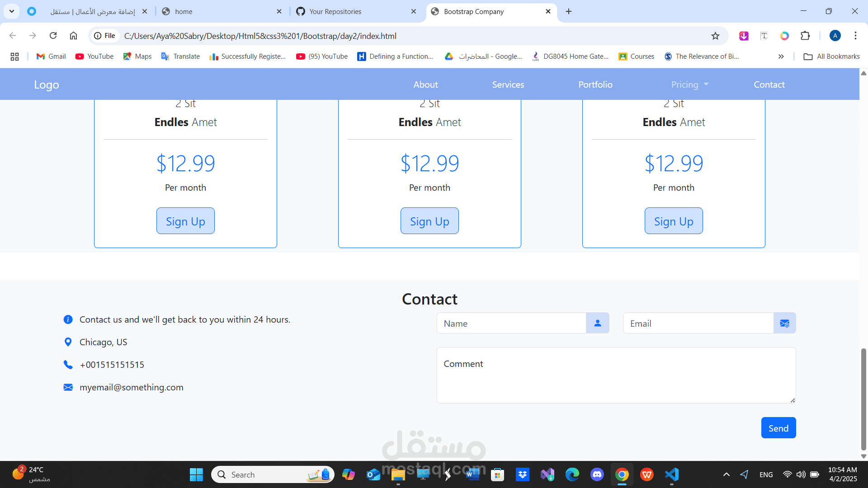Click Sign Up on the middle pricing card
The image size is (868, 488).
pos(429,221)
